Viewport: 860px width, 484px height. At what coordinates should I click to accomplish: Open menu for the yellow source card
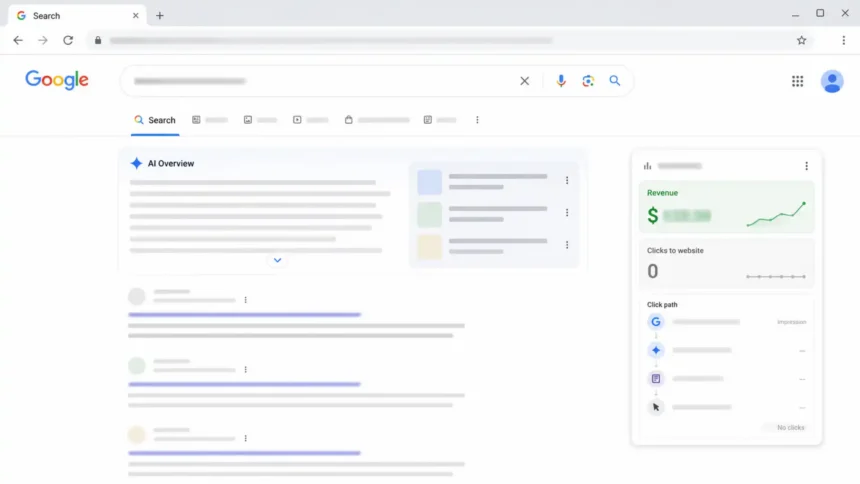tap(567, 245)
